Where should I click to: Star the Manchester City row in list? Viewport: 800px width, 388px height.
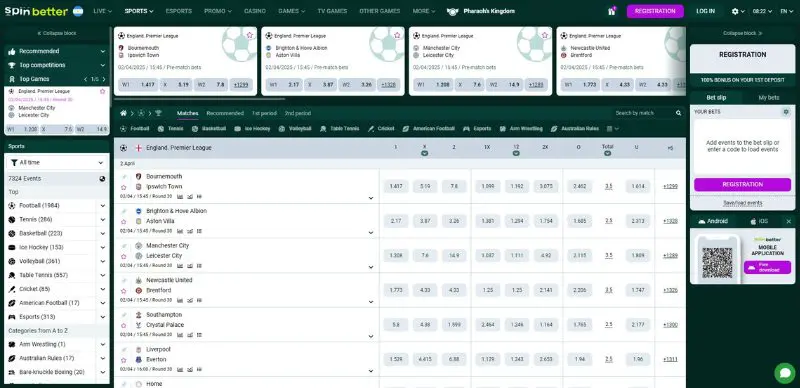click(123, 256)
